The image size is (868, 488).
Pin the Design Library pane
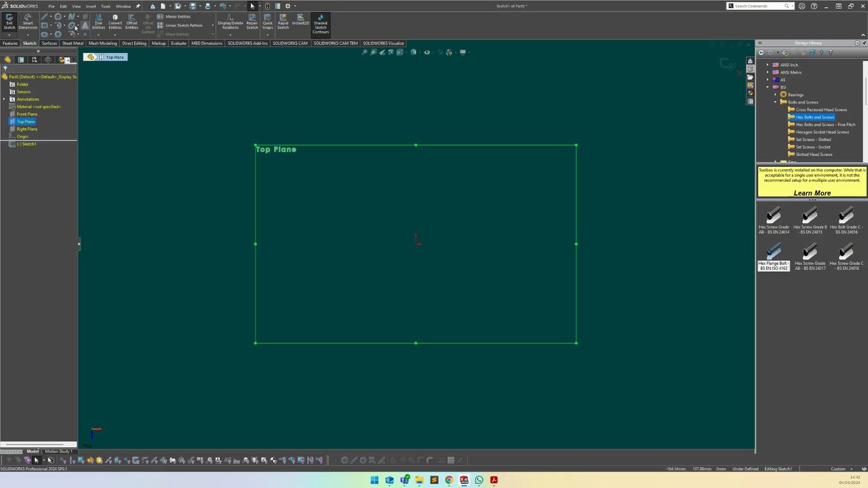coord(863,43)
